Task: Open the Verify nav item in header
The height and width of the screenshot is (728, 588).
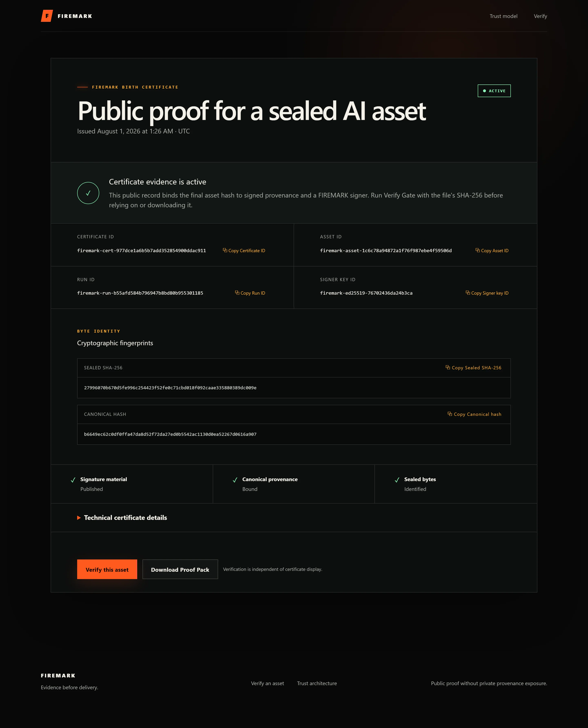Action: point(540,16)
